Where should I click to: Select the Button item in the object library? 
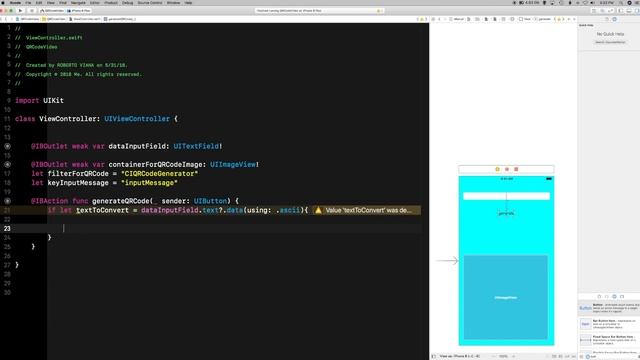[x=609, y=308]
